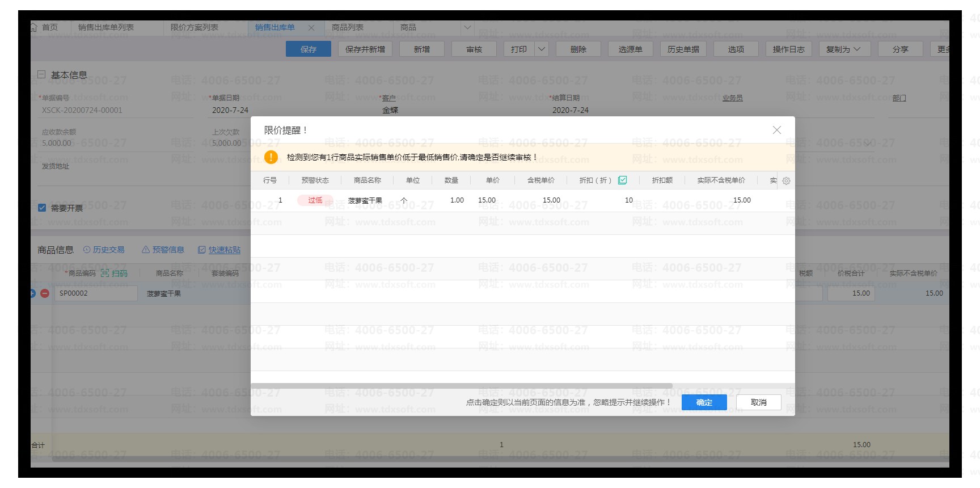Click the 取消 button in the dialog

coord(758,402)
